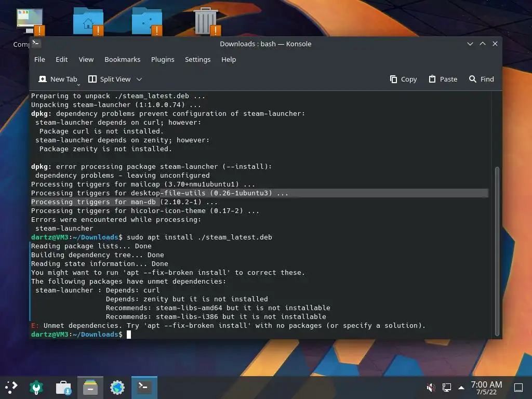This screenshot has width=532, height=399.
Task: Click highlighted 'Processing triggers for desktop-file-utils' line
Action: 159,193
